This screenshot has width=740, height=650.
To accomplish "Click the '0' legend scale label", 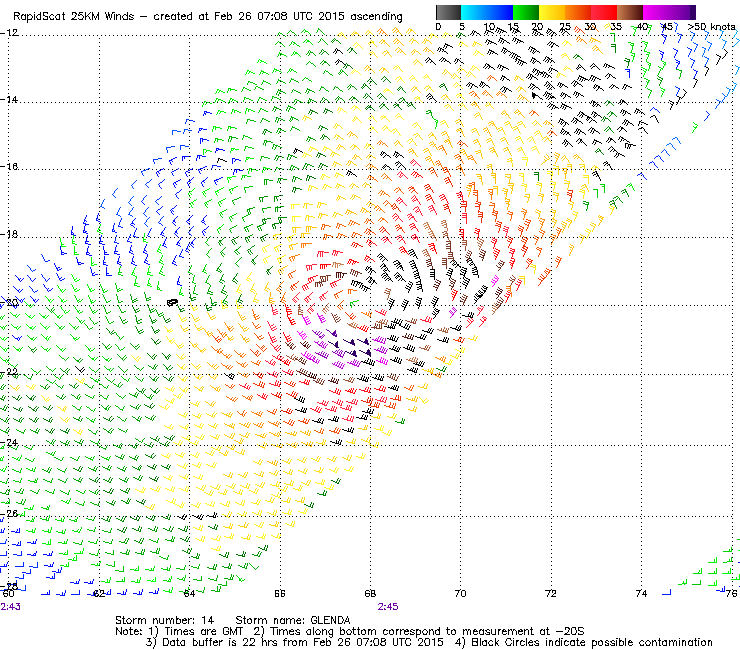I will (438, 26).
